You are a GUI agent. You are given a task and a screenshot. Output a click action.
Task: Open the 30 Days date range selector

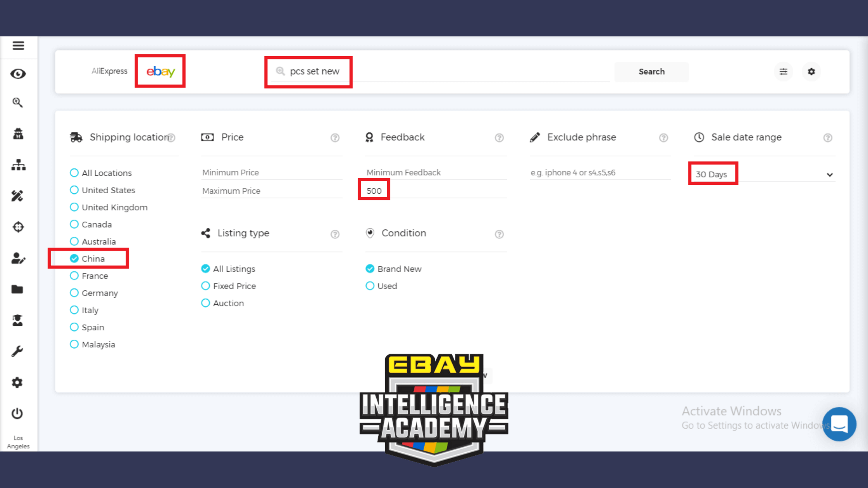712,174
